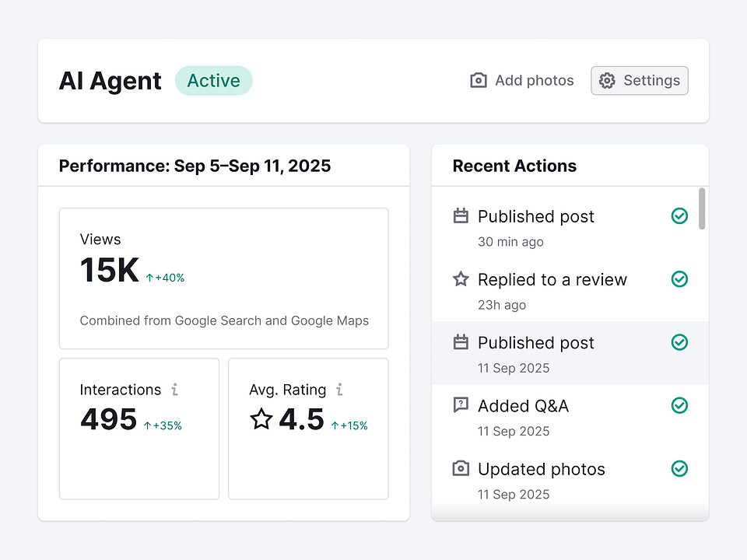Open the Published post from 30 min ago

(535, 217)
